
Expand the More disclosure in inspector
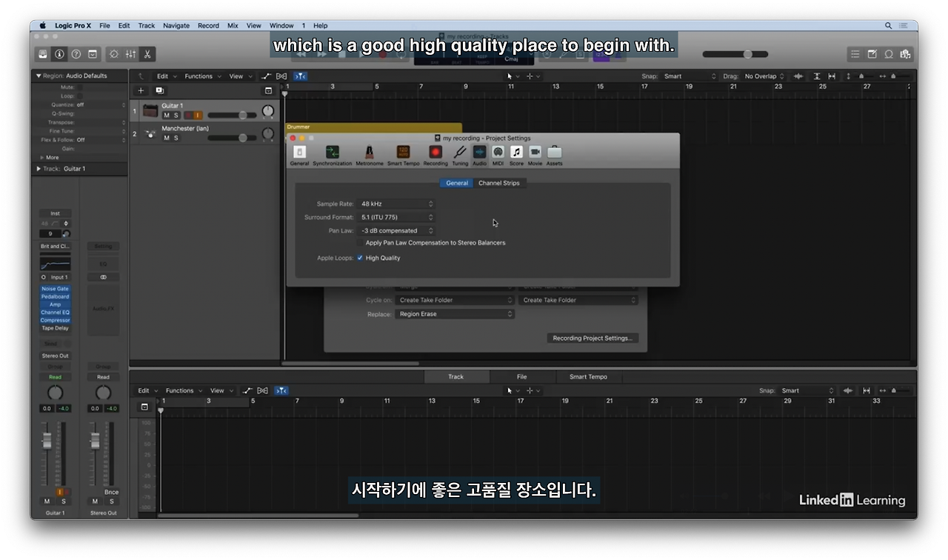pos(41,158)
